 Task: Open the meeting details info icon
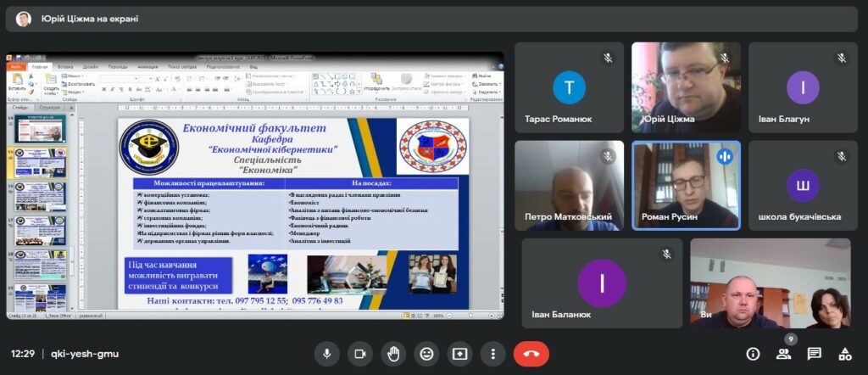tap(753, 354)
